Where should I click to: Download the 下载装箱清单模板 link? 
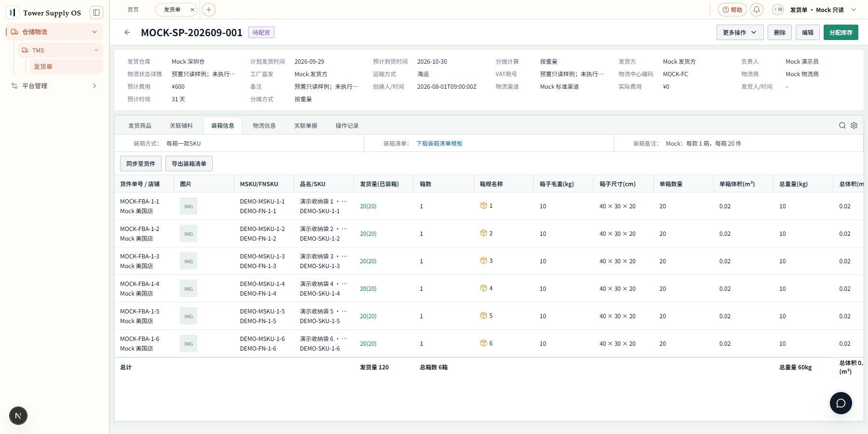click(x=439, y=143)
